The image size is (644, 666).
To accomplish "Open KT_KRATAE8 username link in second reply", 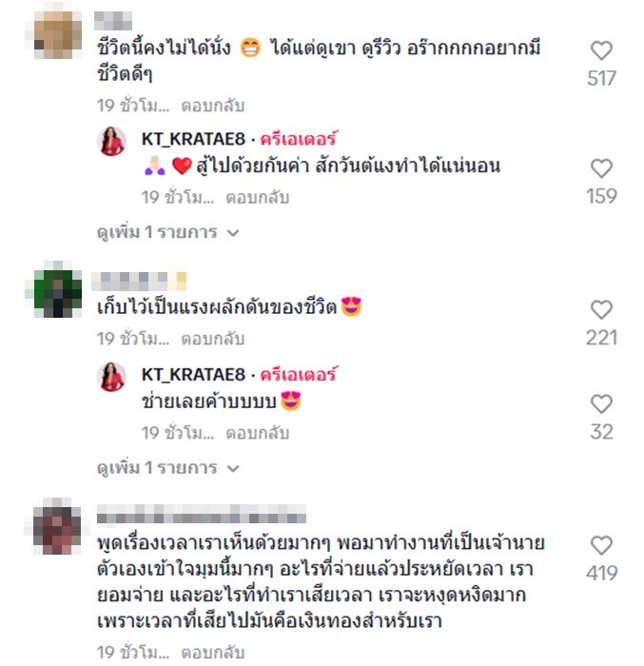I will (x=194, y=375).
